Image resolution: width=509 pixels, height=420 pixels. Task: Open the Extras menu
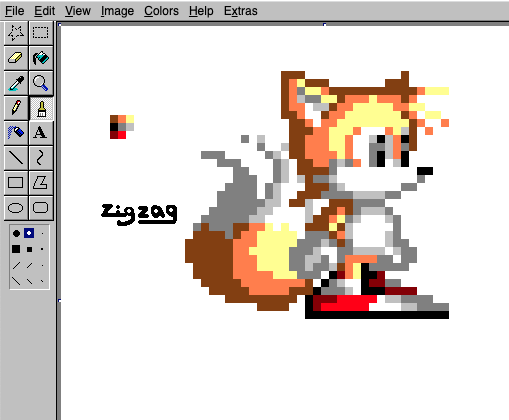coord(241,11)
